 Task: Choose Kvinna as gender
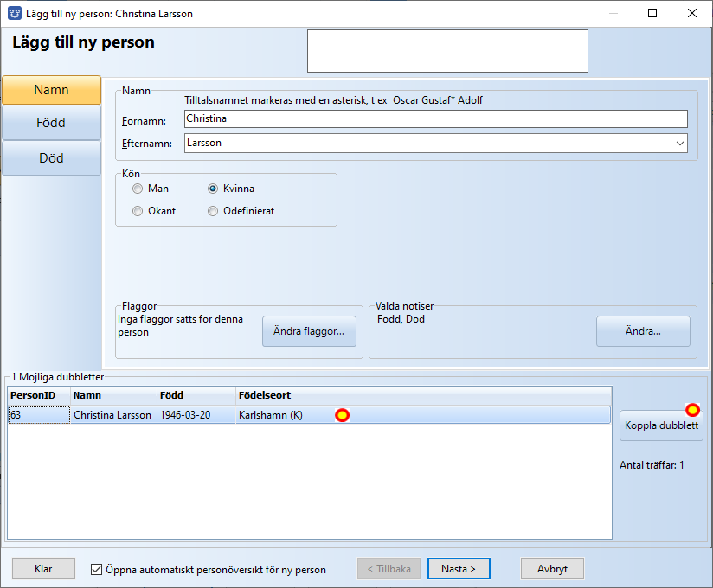pyautogui.click(x=213, y=189)
